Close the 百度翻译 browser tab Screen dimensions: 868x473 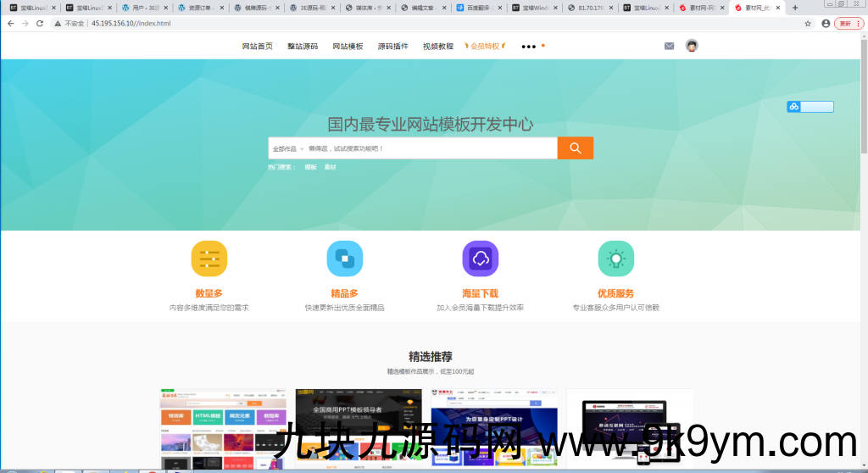coord(500,8)
